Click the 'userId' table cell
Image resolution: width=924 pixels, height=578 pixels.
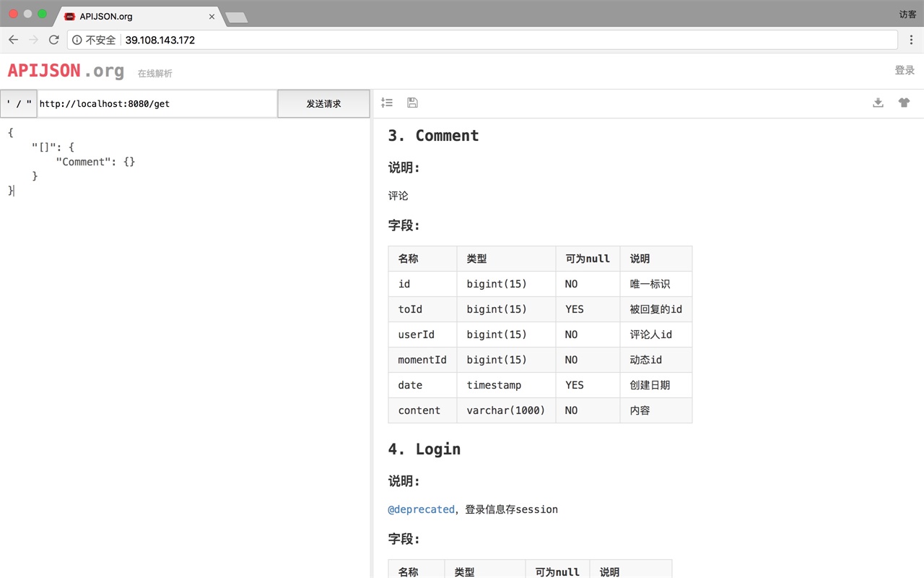pos(422,335)
